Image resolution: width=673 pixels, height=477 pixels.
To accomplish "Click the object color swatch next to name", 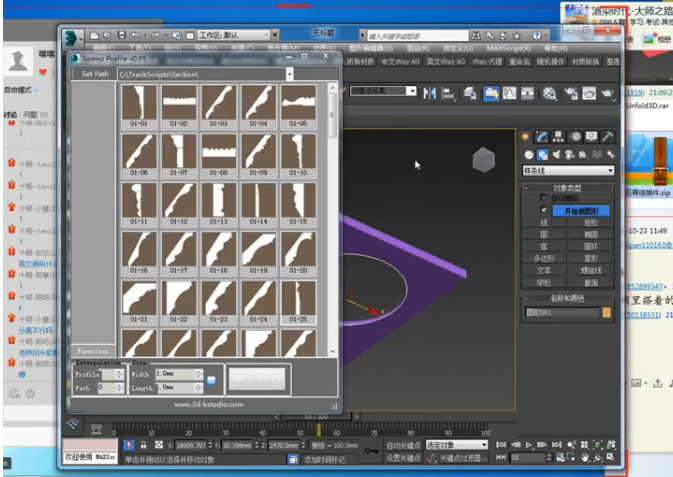I will click(606, 312).
